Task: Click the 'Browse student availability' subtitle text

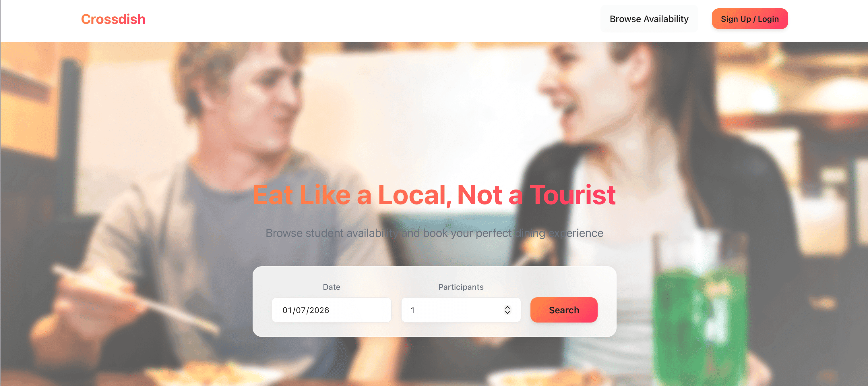Action: click(x=434, y=233)
